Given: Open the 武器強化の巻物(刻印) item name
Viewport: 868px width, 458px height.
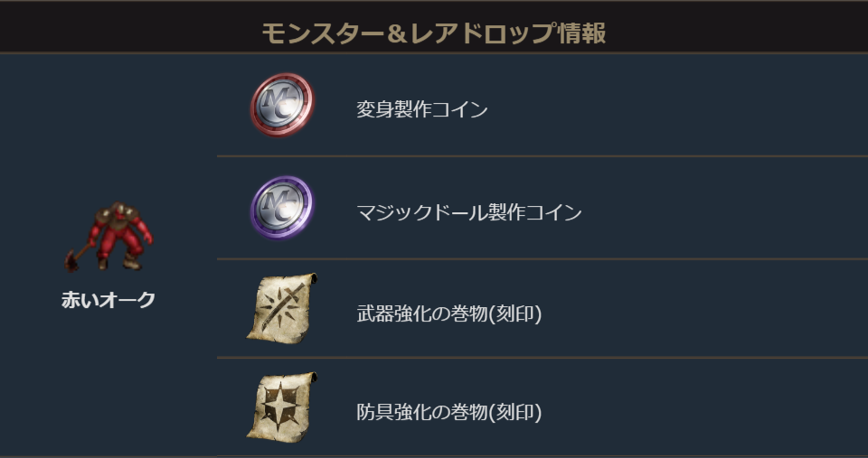Looking at the screenshot, I should coord(449,314).
